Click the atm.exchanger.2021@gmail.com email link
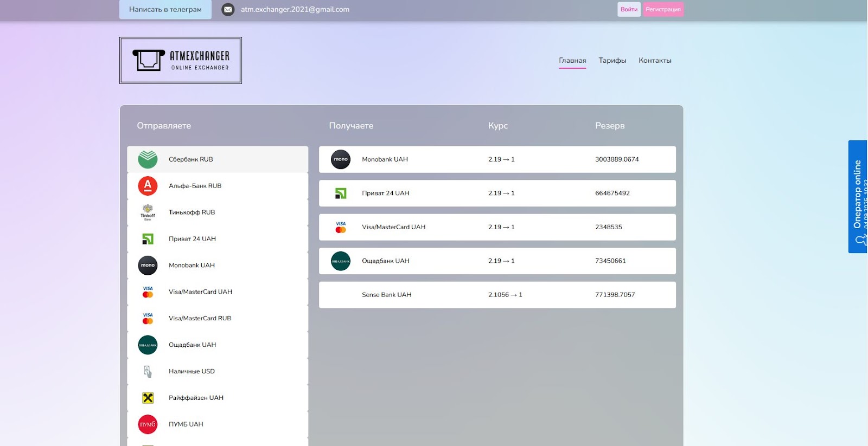 tap(295, 9)
